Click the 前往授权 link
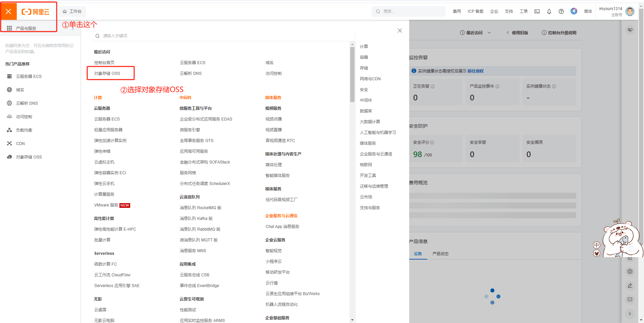Image resolution: width=644 pixels, height=323 pixels. (476, 71)
